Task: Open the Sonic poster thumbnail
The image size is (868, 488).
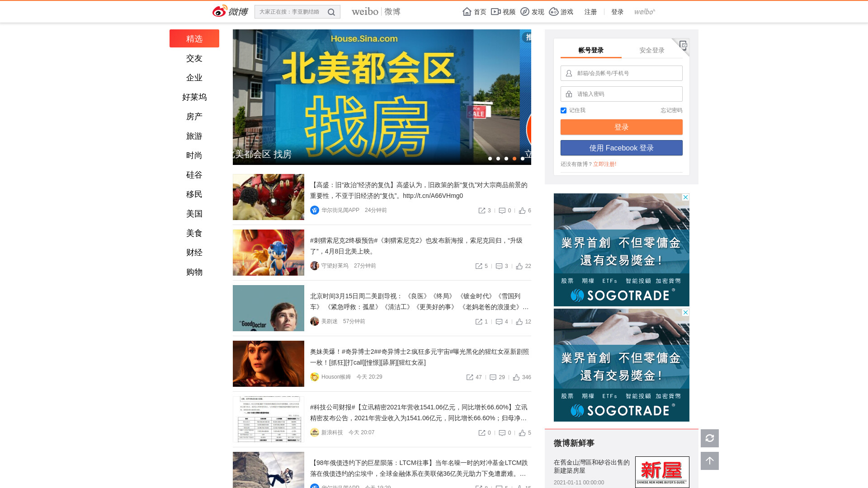Action: (x=269, y=253)
